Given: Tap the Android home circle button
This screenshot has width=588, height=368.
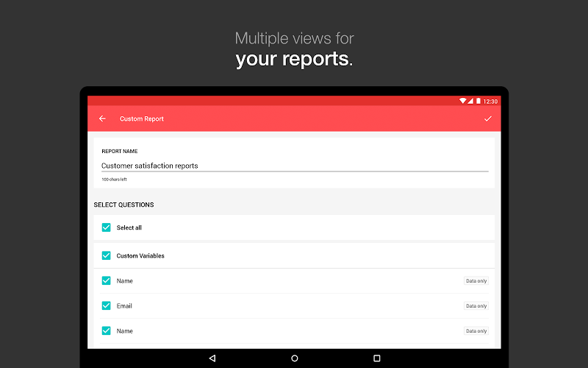Looking at the screenshot, I should pos(295,358).
